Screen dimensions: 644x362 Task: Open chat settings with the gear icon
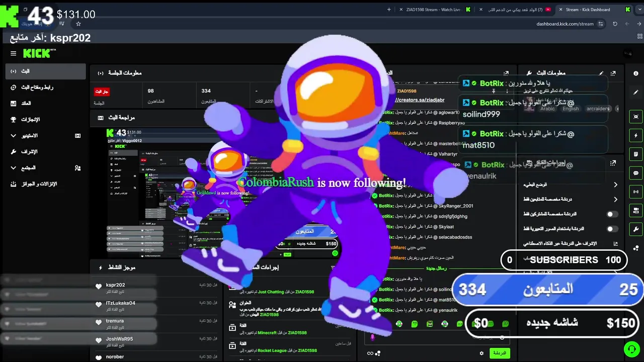(x=481, y=353)
